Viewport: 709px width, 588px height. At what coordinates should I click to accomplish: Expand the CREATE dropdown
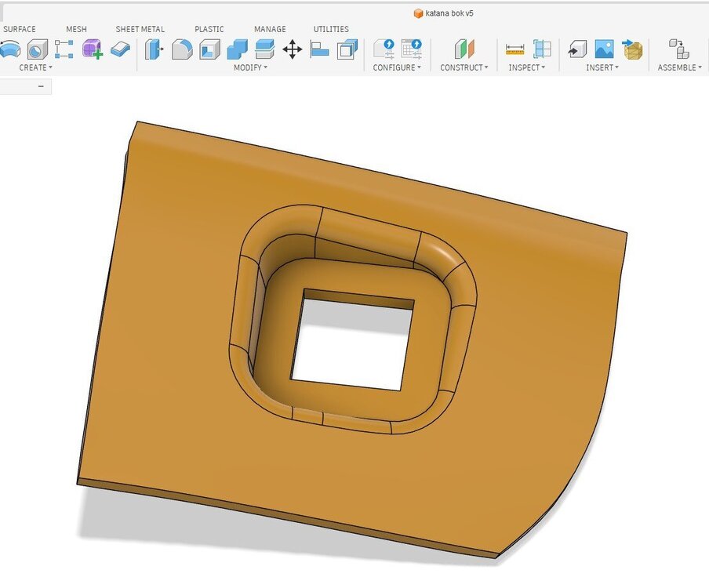point(35,67)
